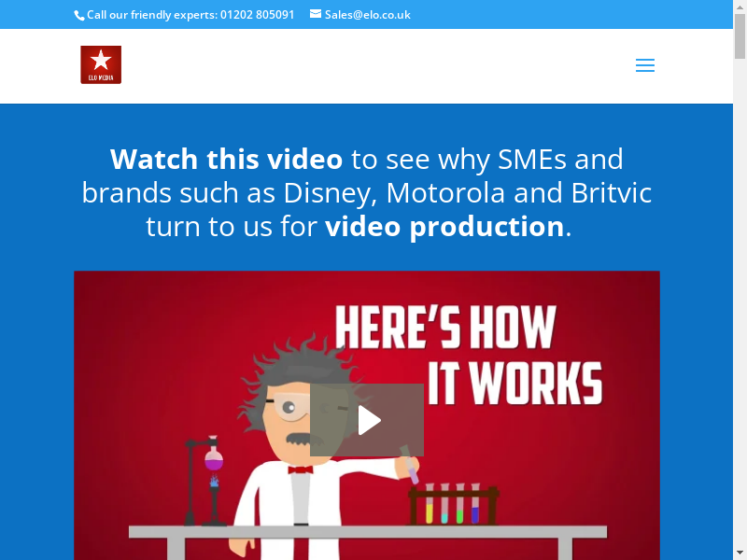Click the scrollbar down arrow
Screen dimensions: 747x560
(740, 553)
